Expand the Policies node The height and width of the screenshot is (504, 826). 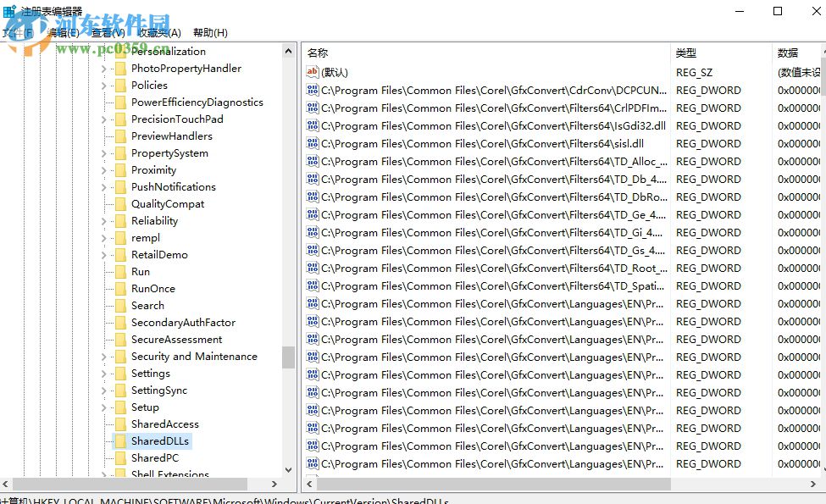pyautogui.click(x=103, y=85)
